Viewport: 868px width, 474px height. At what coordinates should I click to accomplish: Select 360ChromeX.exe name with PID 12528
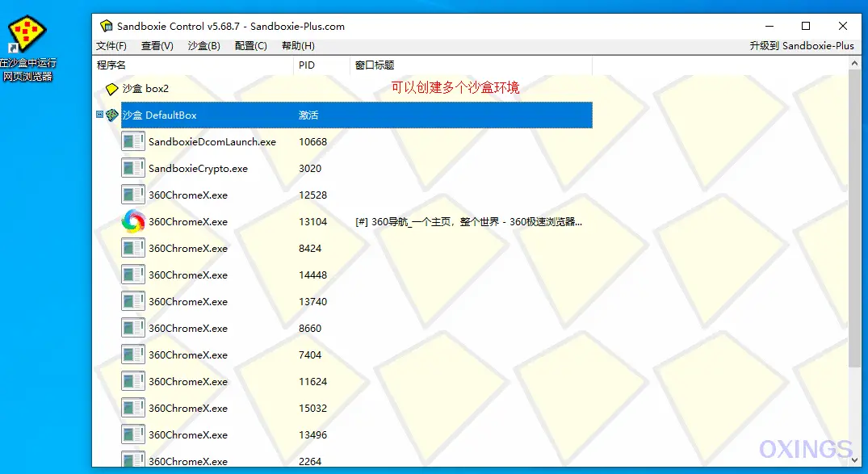(187, 195)
